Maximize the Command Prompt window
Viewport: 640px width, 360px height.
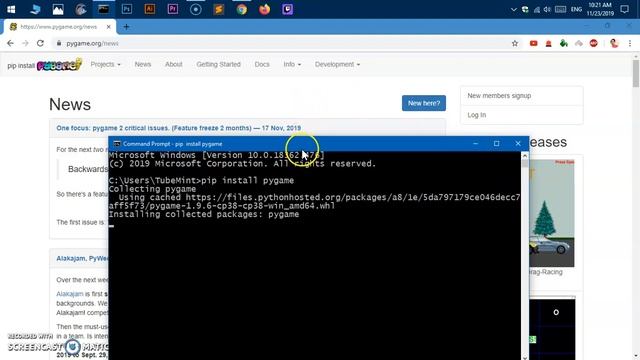point(496,144)
